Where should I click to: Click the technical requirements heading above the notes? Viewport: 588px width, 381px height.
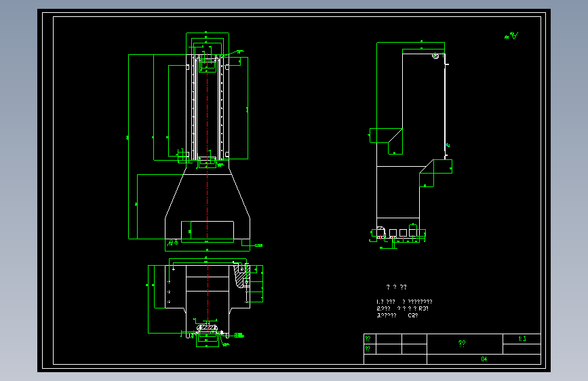click(x=396, y=287)
